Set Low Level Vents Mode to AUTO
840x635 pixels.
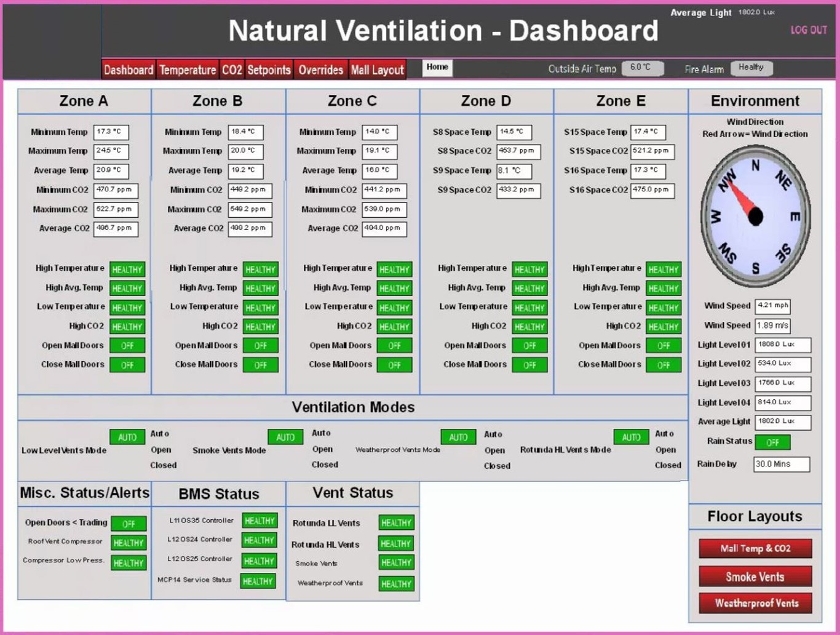click(127, 437)
